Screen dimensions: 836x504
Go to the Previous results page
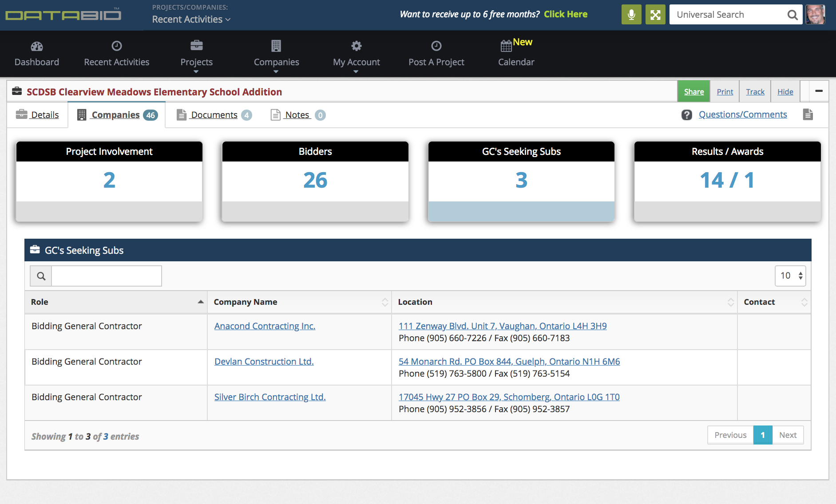pos(730,435)
